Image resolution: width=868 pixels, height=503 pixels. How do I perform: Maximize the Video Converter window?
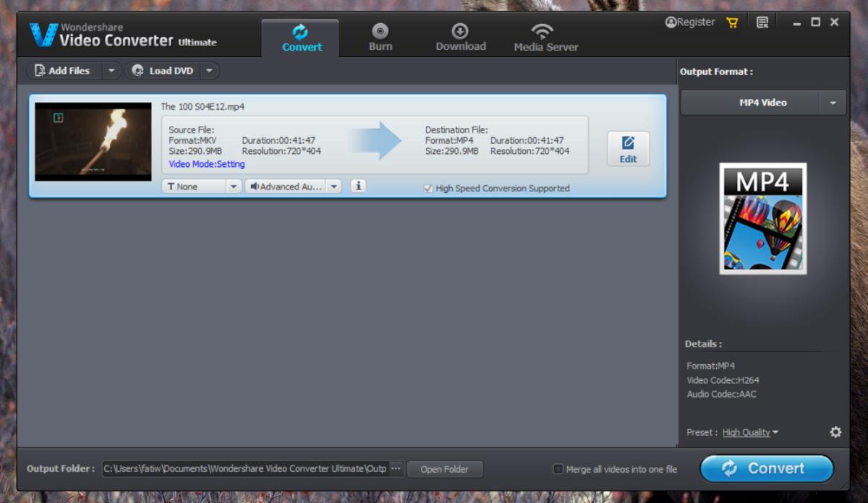tap(816, 22)
